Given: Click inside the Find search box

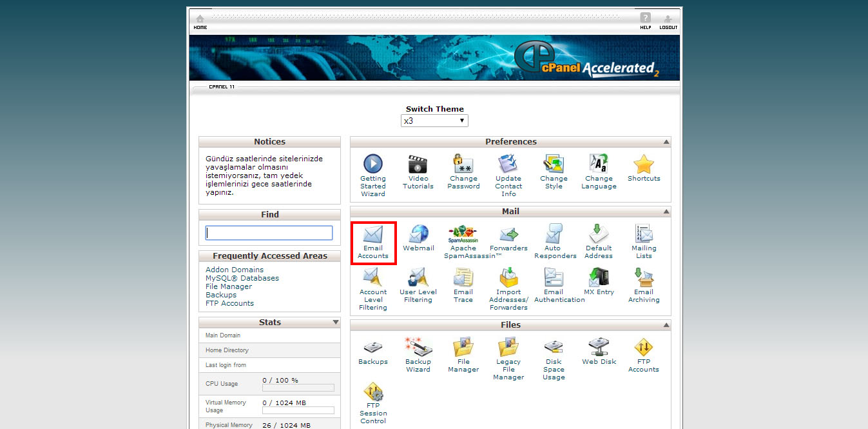Looking at the screenshot, I should [269, 232].
